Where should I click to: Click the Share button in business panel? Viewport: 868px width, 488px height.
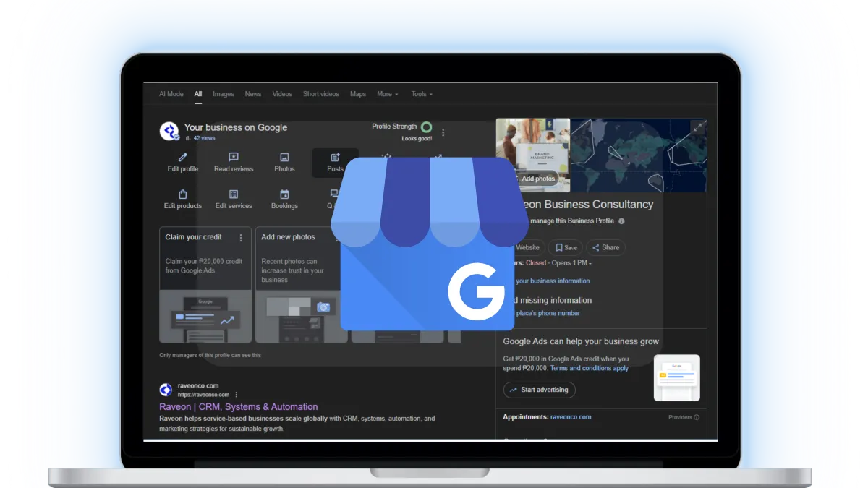[605, 247]
